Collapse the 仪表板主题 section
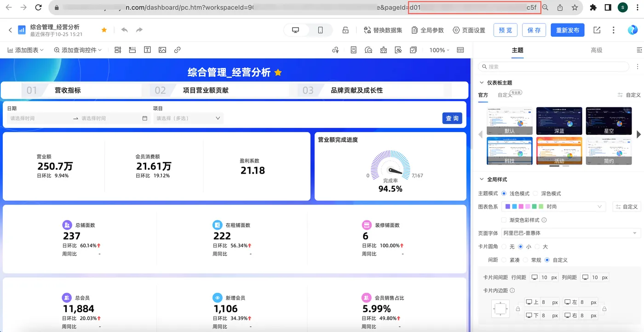644x332 pixels. tap(482, 83)
